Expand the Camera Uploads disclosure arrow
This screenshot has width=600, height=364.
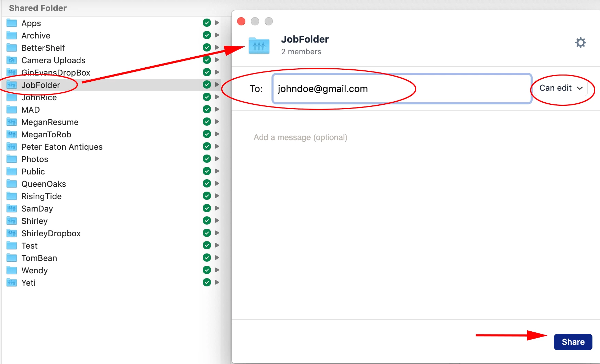tap(217, 60)
